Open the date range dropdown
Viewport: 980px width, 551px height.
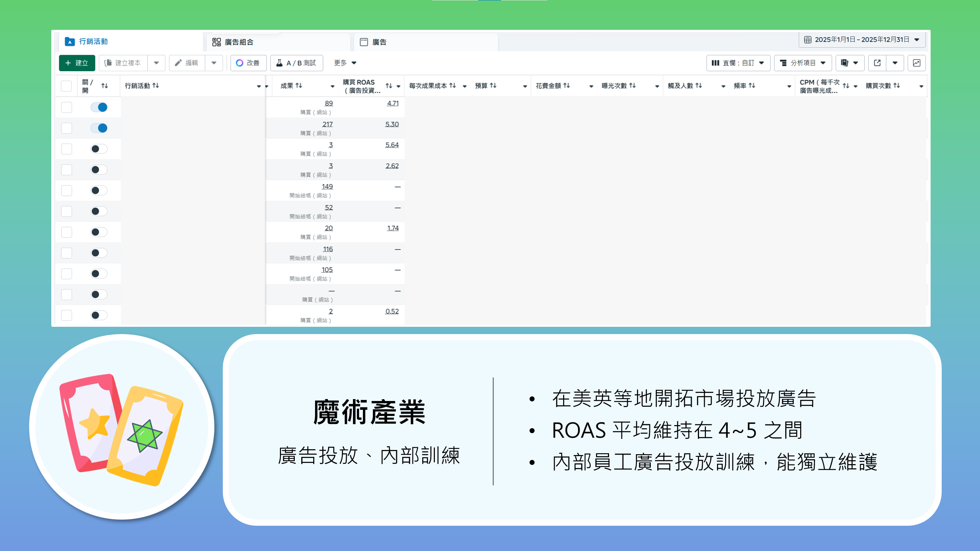point(862,40)
